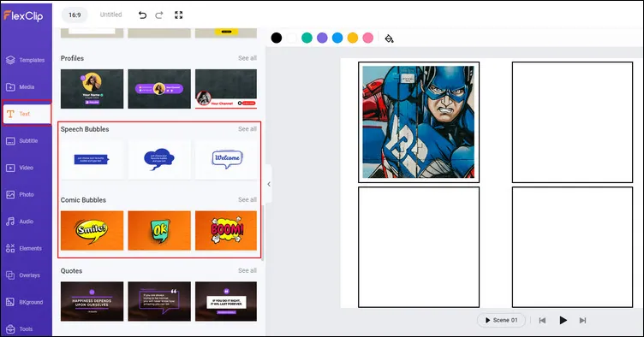Image resolution: width=644 pixels, height=337 pixels.
Task: Select the white box quote template
Action: click(x=226, y=301)
